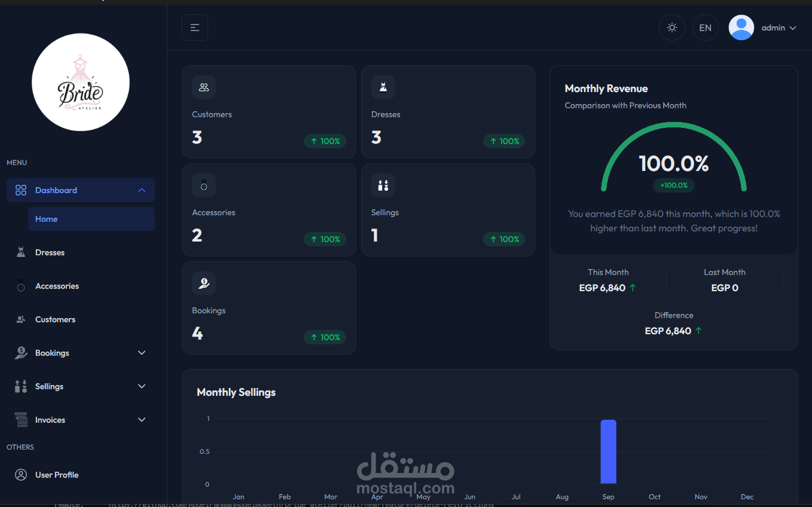Select the Home submenu item
The height and width of the screenshot is (507, 812).
[x=91, y=219]
